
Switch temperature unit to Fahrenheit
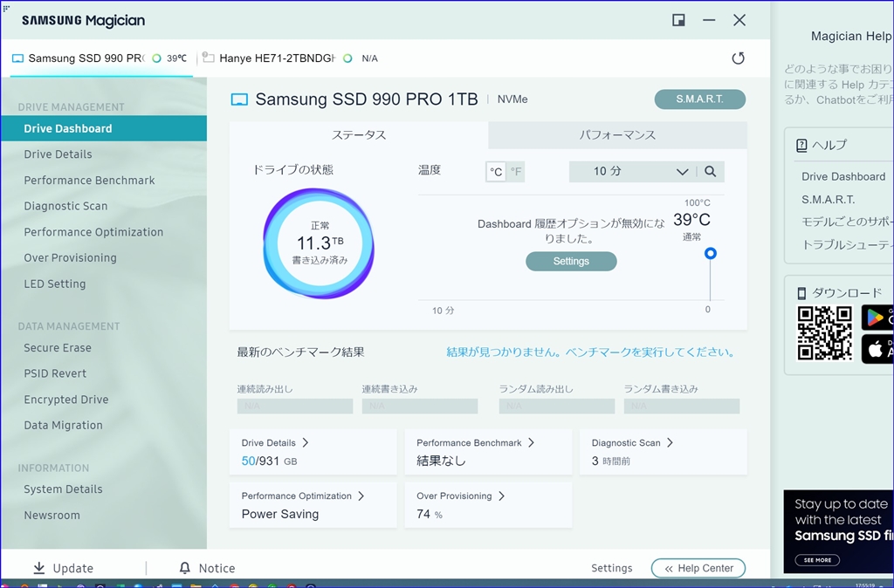click(516, 172)
